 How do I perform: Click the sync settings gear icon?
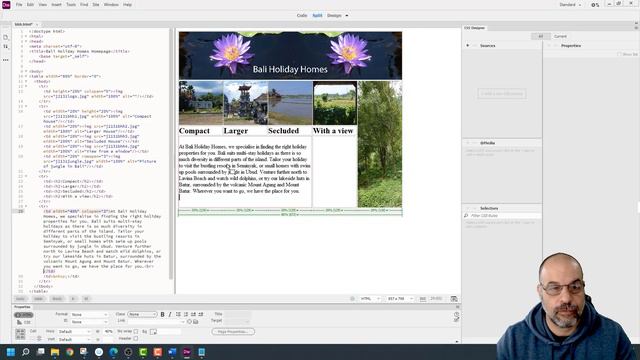pyautogui.click(x=595, y=5)
